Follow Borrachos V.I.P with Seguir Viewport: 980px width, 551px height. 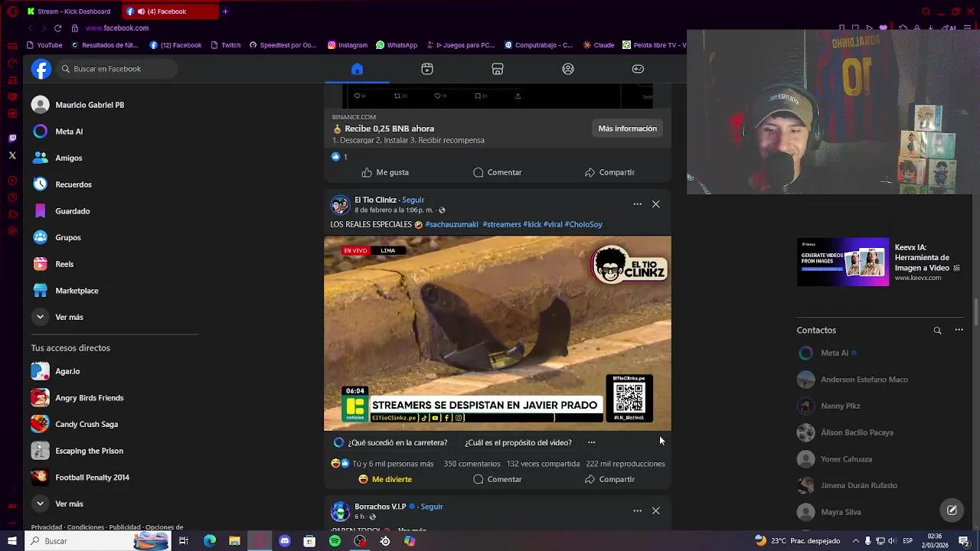pyautogui.click(x=432, y=507)
